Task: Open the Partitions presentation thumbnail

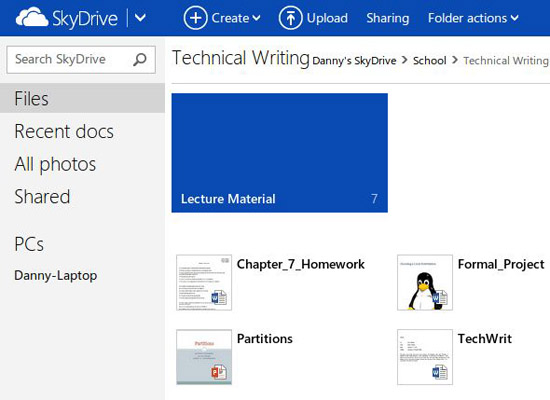Action: (x=204, y=357)
